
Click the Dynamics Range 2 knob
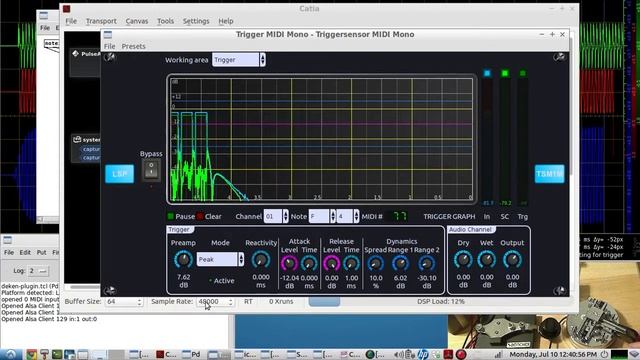(x=427, y=264)
